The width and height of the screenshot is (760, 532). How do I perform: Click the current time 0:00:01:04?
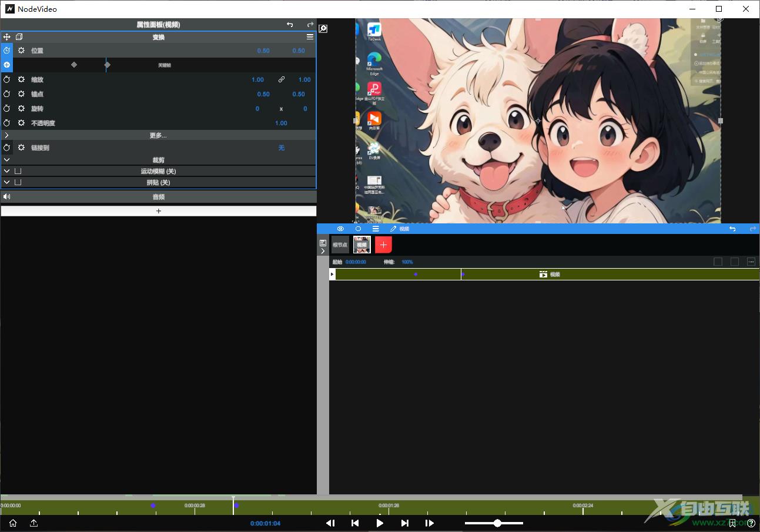click(x=265, y=523)
